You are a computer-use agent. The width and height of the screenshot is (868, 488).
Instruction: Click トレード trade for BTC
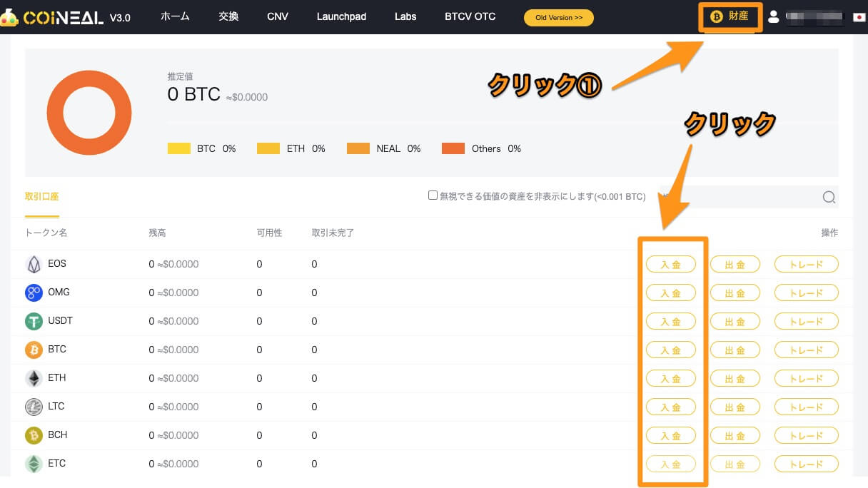[807, 350]
